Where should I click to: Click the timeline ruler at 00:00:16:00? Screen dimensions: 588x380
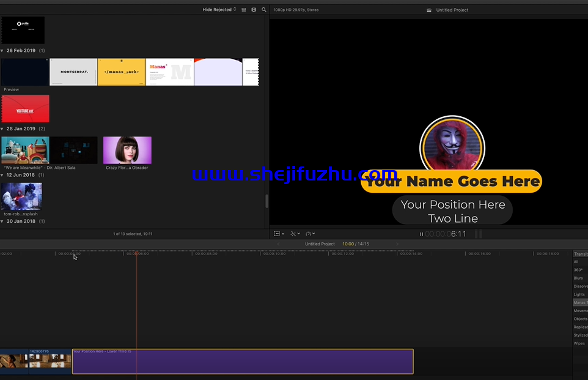coord(479,254)
